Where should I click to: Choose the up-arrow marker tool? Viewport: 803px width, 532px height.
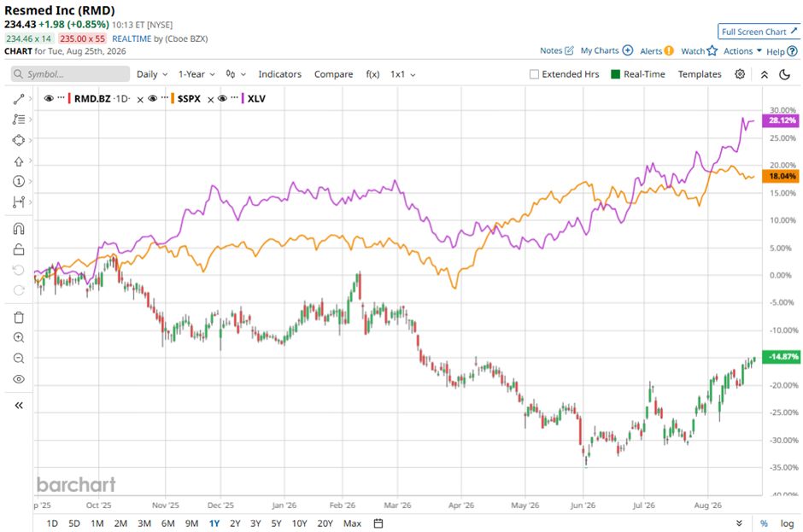pyautogui.click(x=19, y=161)
